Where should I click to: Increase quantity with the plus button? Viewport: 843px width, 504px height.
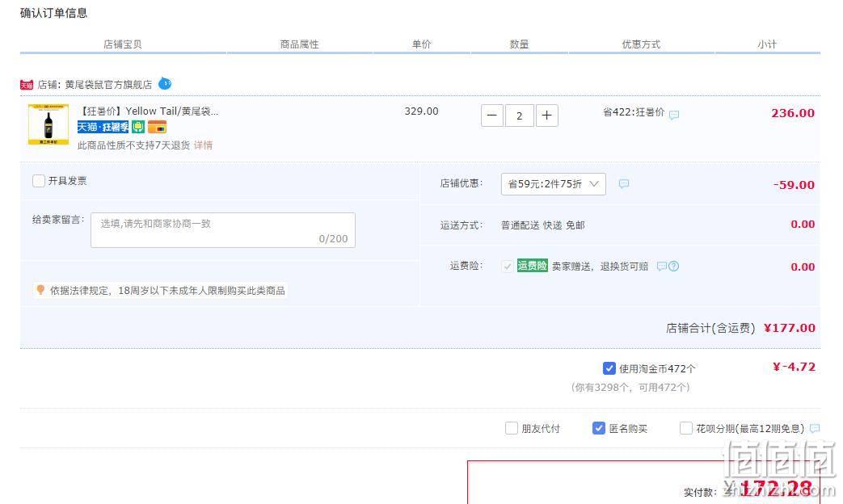pyautogui.click(x=546, y=115)
